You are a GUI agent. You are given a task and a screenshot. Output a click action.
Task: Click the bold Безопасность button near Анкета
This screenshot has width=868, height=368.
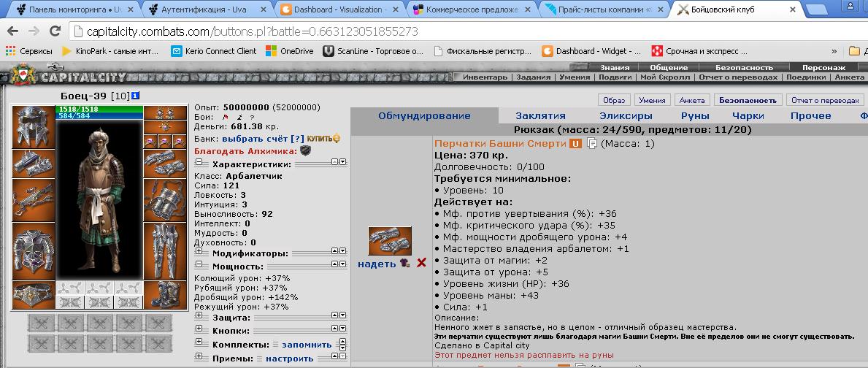(748, 100)
